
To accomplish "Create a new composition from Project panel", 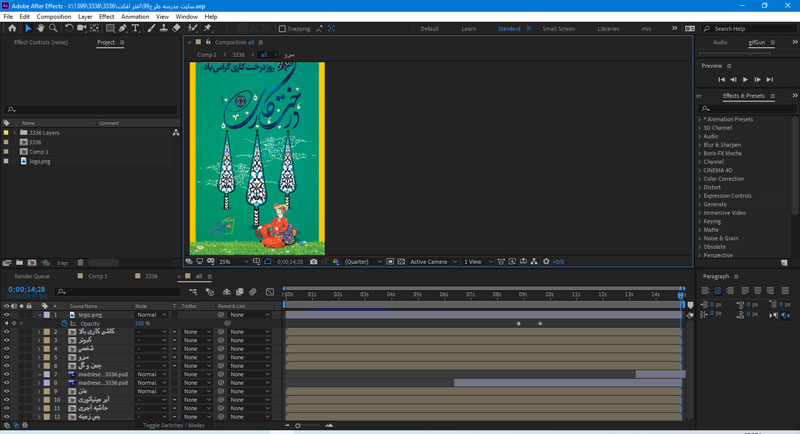I will [32, 263].
